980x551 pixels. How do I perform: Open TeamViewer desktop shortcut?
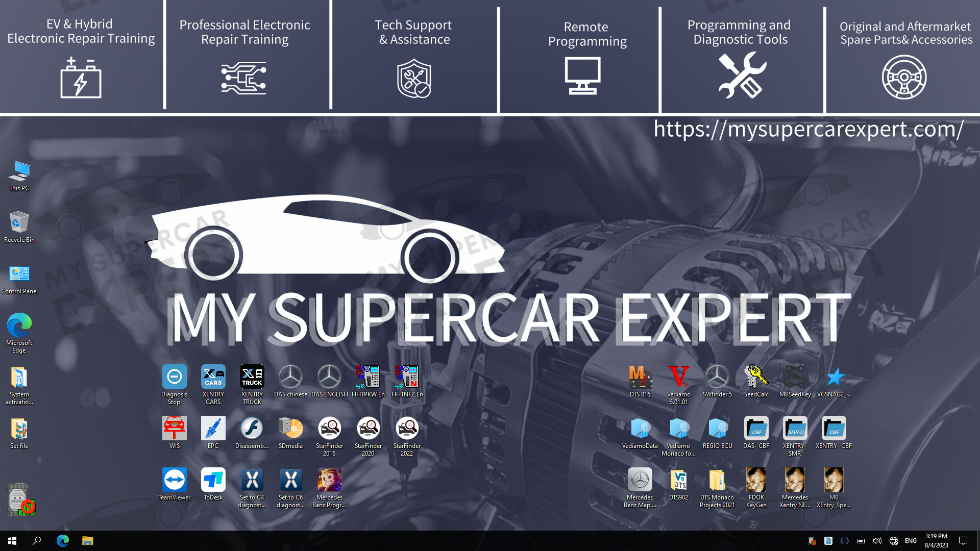[174, 481]
